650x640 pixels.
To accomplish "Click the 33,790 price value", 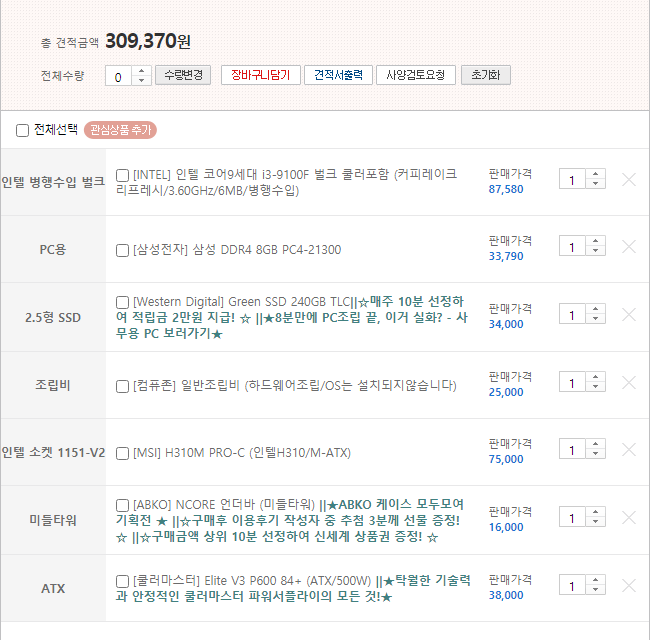I will click(506, 257).
